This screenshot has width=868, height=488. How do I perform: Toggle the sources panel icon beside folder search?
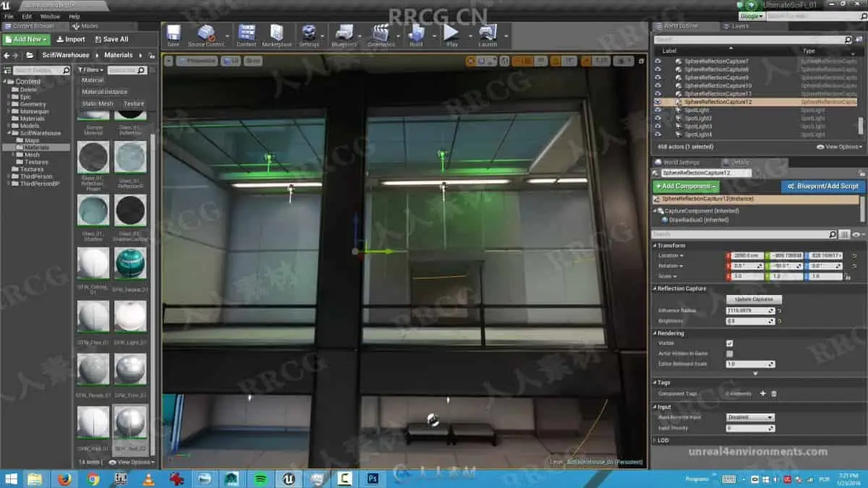(7, 70)
